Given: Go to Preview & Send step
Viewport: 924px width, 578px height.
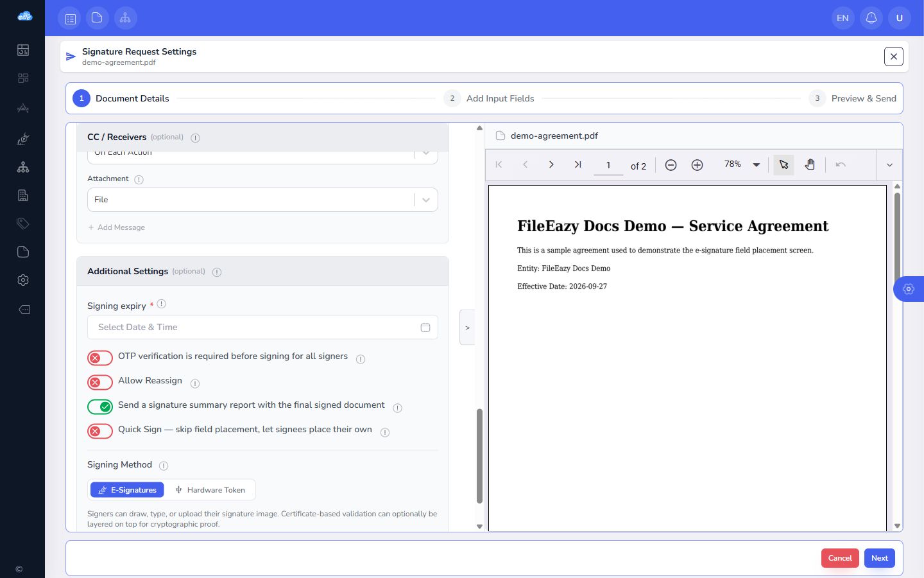Looking at the screenshot, I should pos(853,98).
